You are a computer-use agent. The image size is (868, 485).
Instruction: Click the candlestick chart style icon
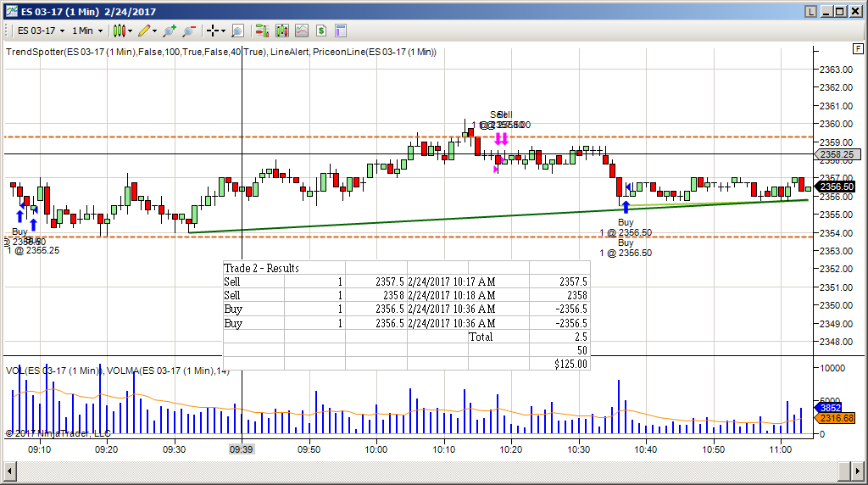(119, 31)
